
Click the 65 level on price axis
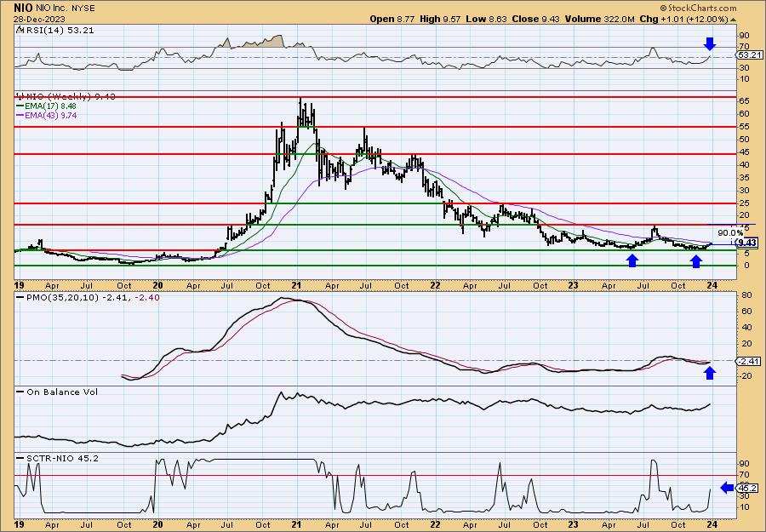tap(744, 101)
